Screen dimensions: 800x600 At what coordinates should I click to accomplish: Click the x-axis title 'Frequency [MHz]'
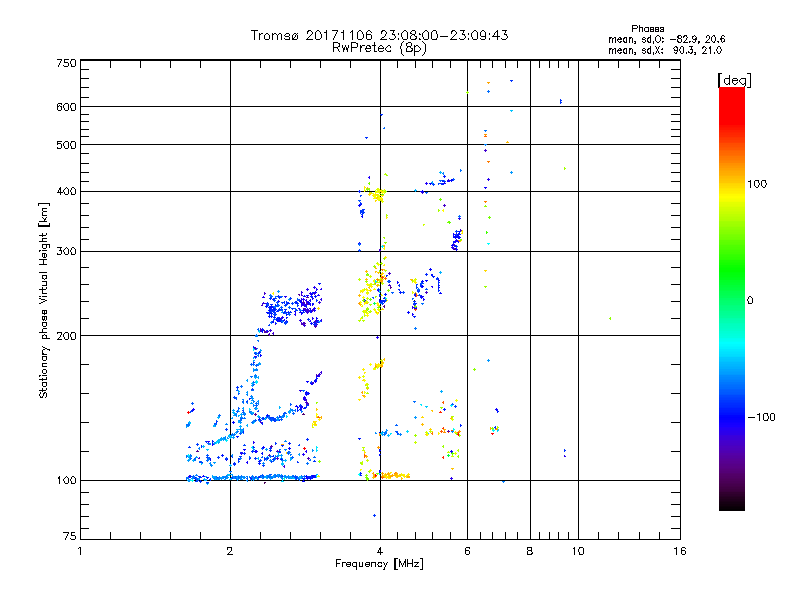pyautogui.click(x=379, y=564)
